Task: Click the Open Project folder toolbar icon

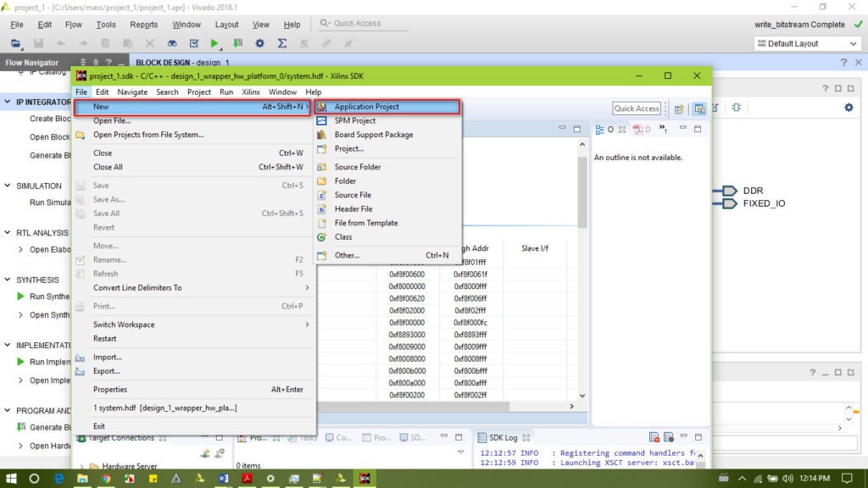Action: pos(16,43)
